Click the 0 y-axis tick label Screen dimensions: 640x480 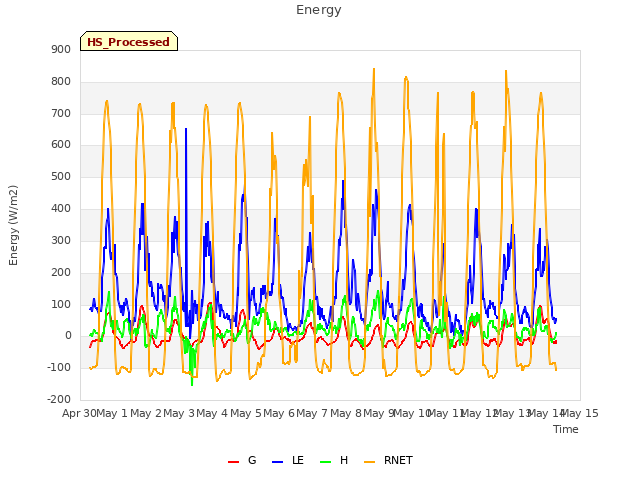pyautogui.click(x=68, y=336)
